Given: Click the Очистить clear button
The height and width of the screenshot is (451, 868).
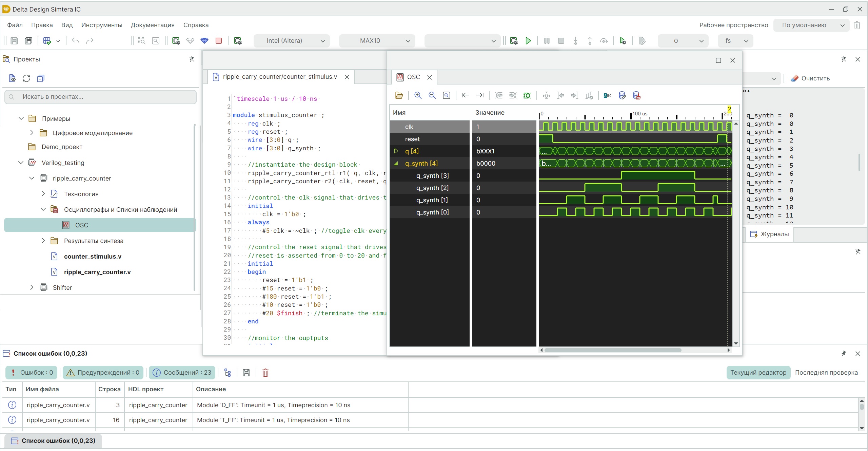Looking at the screenshot, I should pos(810,78).
